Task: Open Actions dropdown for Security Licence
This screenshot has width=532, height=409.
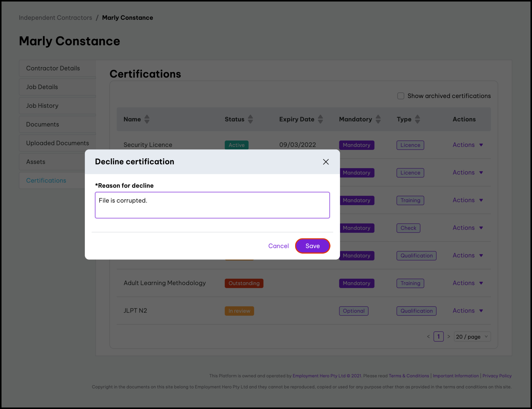Action: 468,145
